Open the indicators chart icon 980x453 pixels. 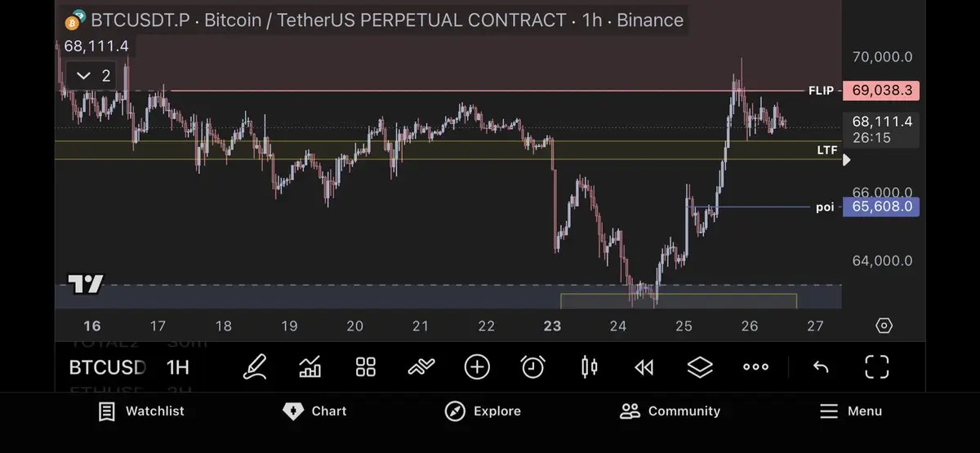tap(310, 367)
